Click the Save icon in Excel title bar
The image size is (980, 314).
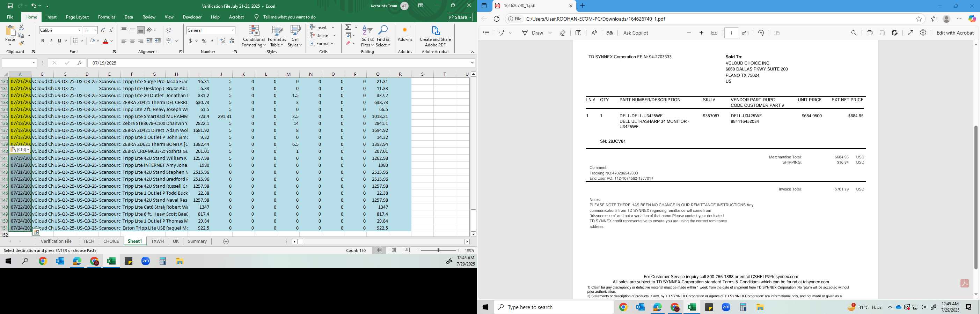[10, 6]
